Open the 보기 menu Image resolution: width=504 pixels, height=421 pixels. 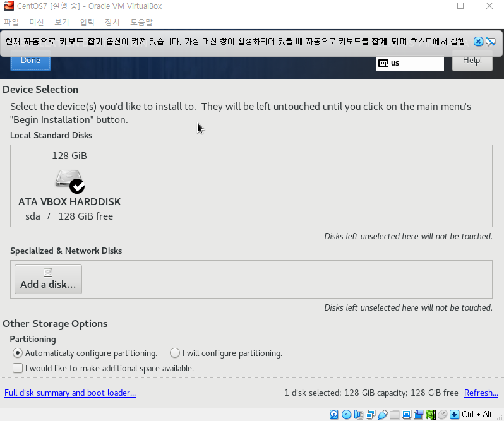(x=62, y=22)
